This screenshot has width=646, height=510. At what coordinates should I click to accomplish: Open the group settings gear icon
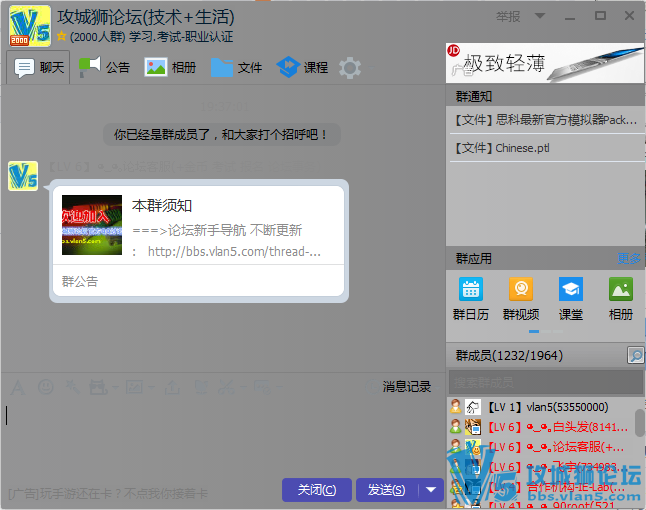[350, 68]
